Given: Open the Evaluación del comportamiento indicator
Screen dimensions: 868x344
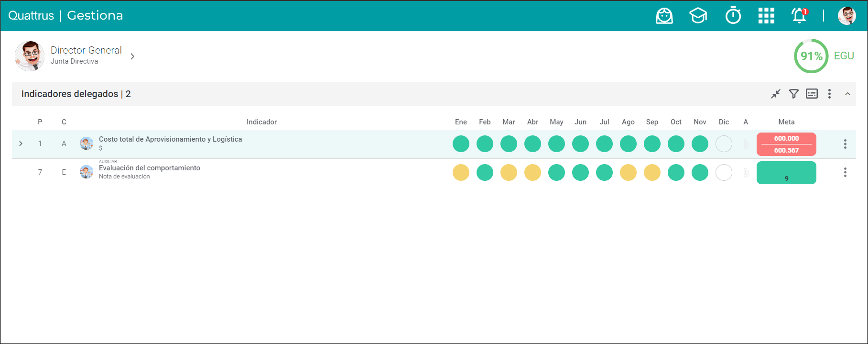Looking at the screenshot, I should pyautogui.click(x=149, y=168).
